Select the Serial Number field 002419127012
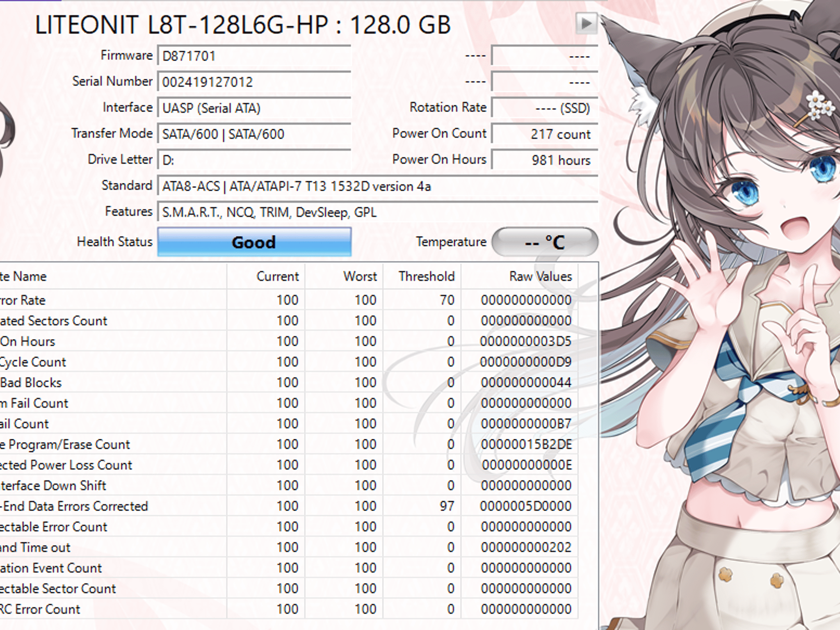The image size is (840, 630). pos(254,82)
